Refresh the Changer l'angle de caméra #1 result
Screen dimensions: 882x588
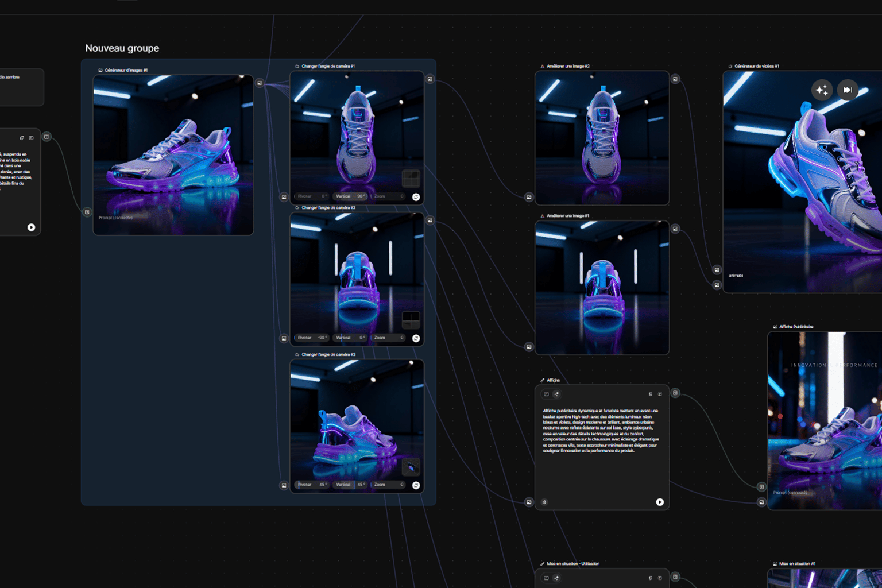416,197
